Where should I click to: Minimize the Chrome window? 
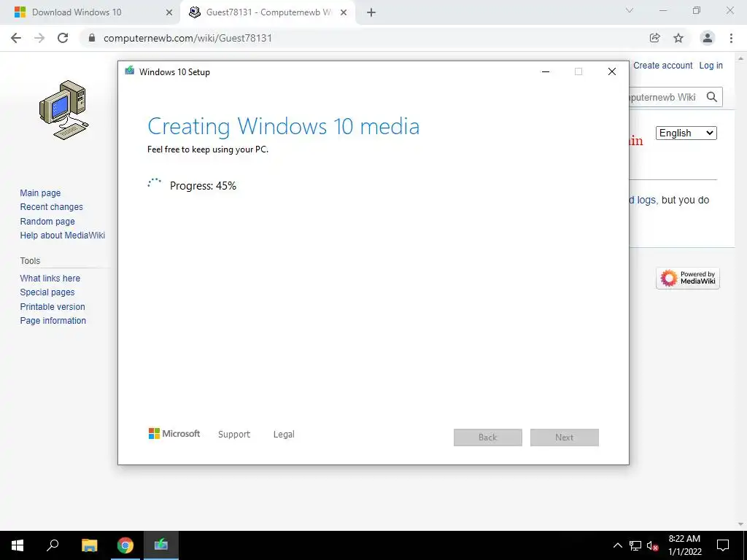click(662, 10)
